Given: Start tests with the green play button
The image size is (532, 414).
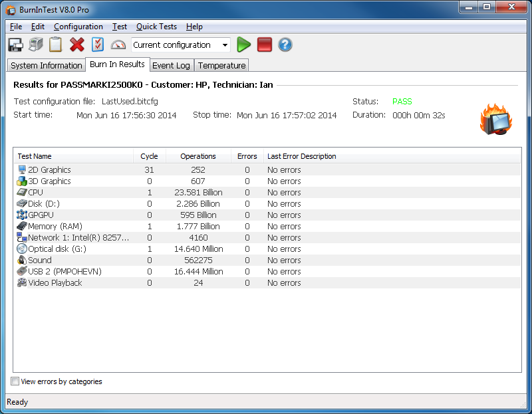Looking at the screenshot, I should (x=243, y=45).
